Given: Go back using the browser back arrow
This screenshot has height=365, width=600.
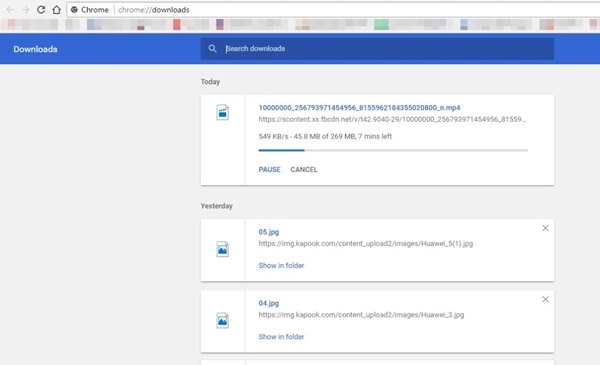Looking at the screenshot, I should point(10,10).
